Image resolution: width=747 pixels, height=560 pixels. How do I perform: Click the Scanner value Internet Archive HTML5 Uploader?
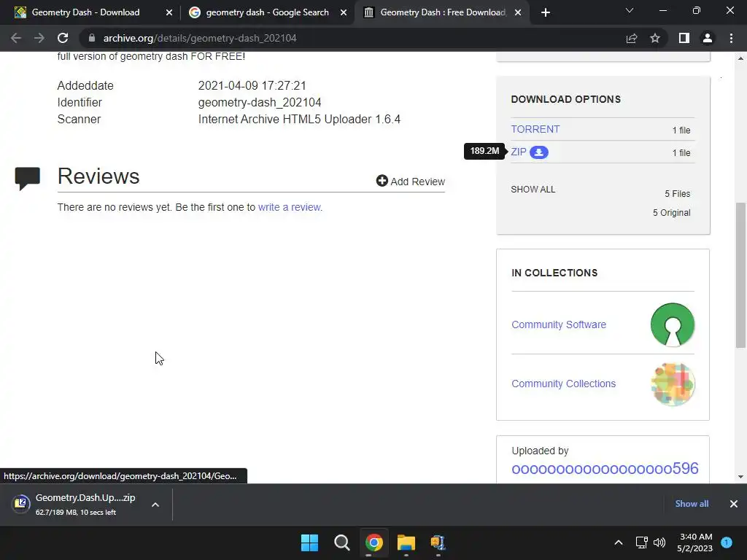[x=299, y=119]
